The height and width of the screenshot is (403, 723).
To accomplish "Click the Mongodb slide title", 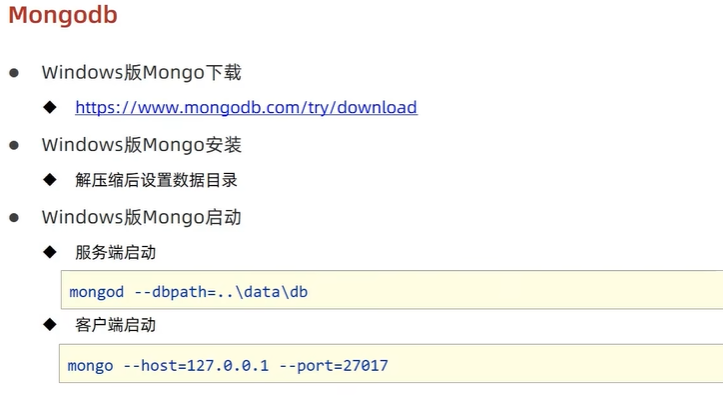I will [x=62, y=18].
